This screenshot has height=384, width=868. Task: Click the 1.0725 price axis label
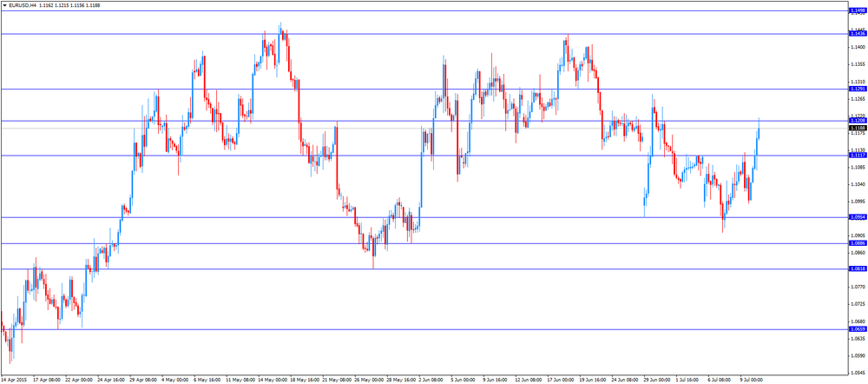857,304
